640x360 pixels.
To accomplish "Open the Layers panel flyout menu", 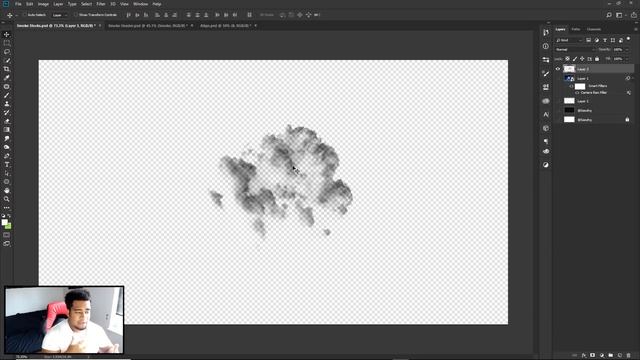I will [636, 29].
